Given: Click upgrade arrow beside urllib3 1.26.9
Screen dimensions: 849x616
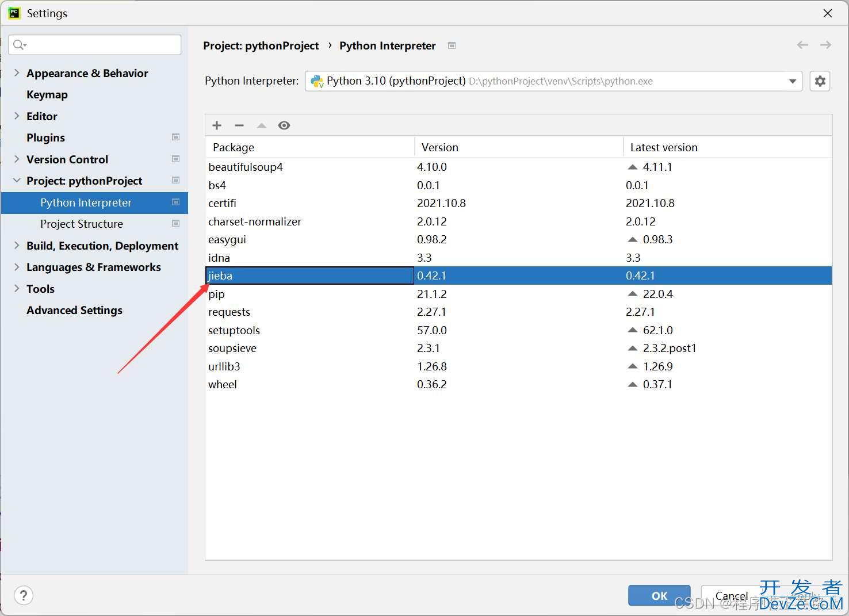Looking at the screenshot, I should coord(633,366).
